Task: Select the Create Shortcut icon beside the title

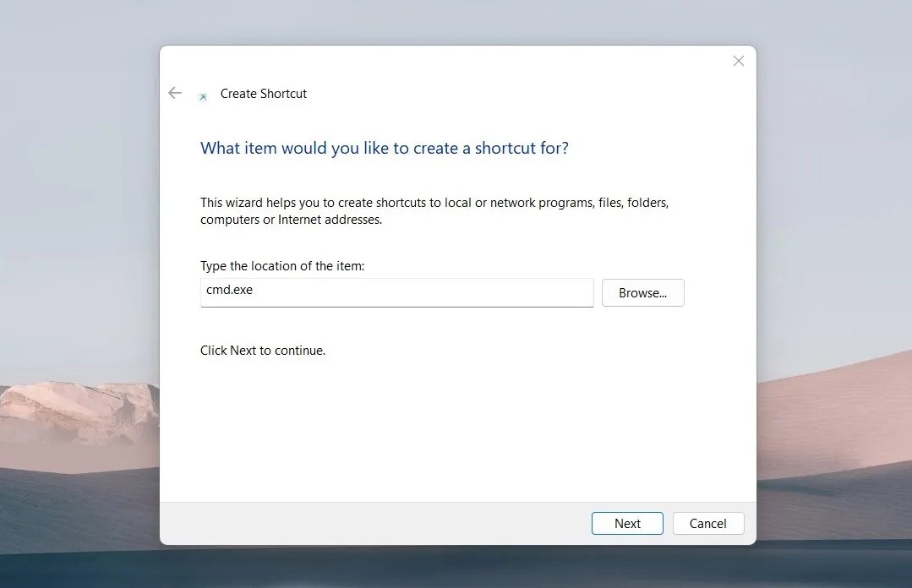Action: 202,96
